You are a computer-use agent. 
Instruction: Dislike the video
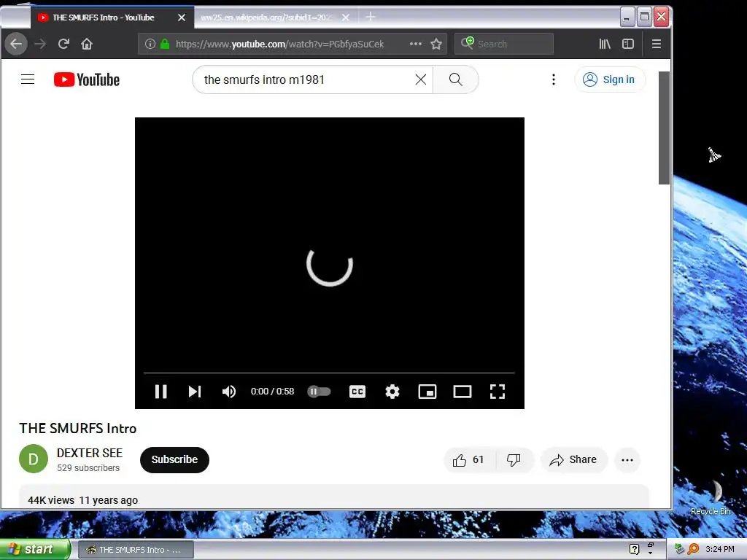[x=514, y=459]
